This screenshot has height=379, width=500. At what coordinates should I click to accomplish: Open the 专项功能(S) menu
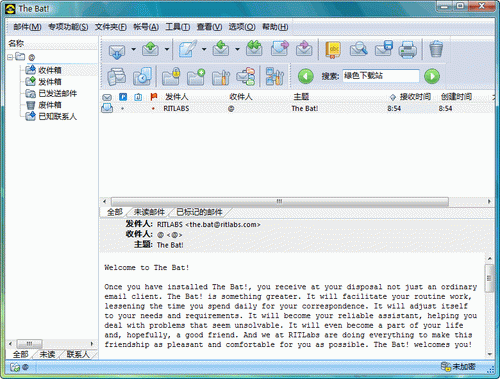pyautogui.click(x=68, y=27)
